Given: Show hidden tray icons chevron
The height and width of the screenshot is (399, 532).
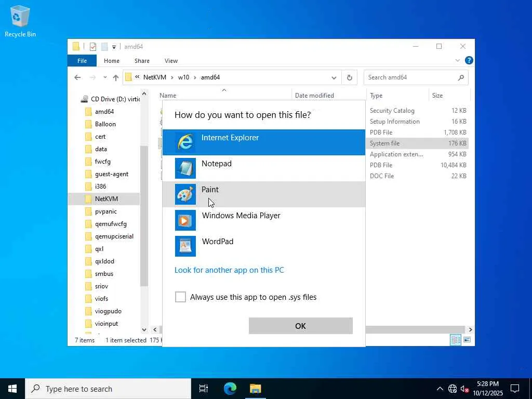Looking at the screenshot, I should tap(440, 389).
